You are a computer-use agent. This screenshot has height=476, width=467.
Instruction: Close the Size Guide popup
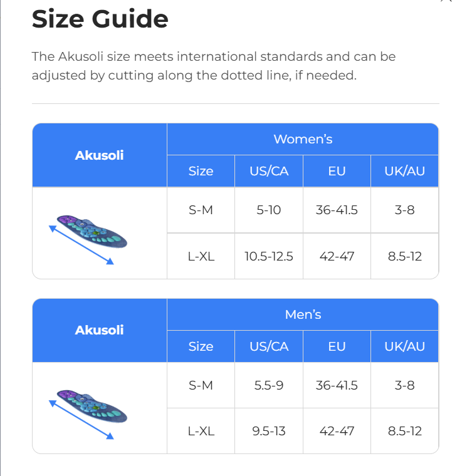click(446, 1)
